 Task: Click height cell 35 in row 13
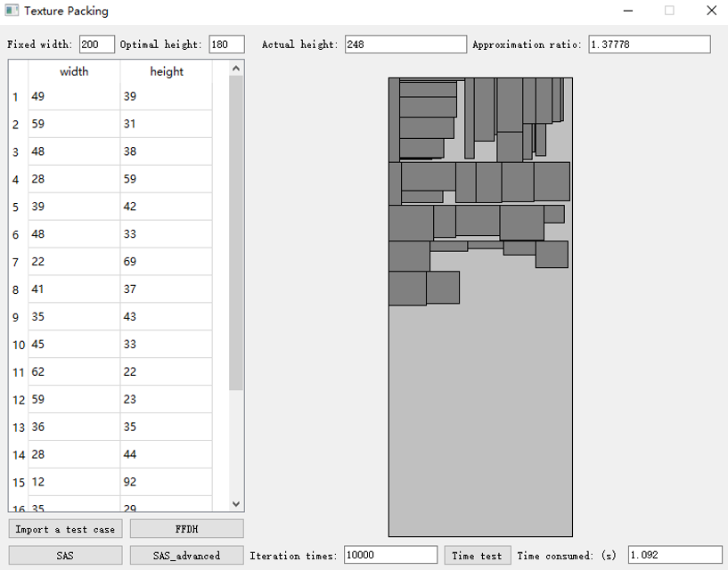(x=167, y=427)
